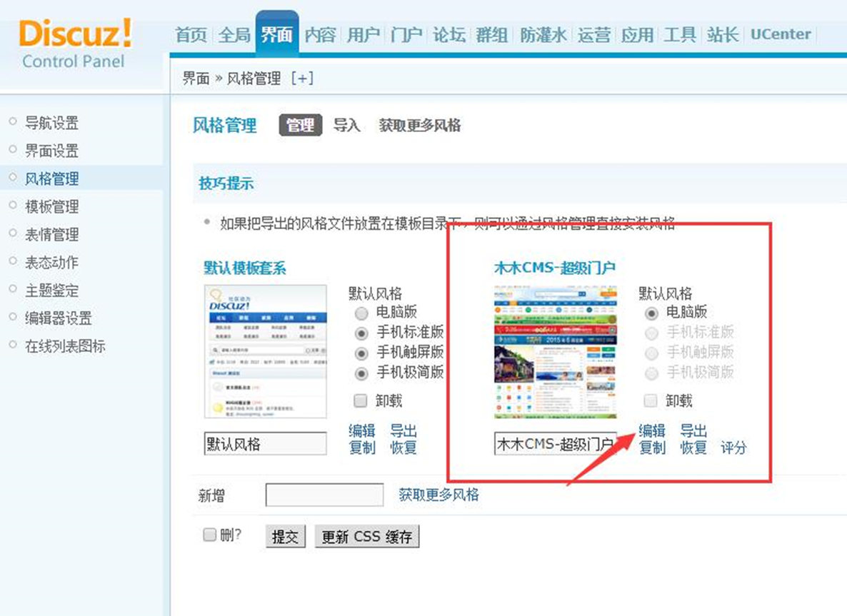Click the [+] next to the 风格管理 breadcrumb
847x616 pixels.
pos(302,79)
